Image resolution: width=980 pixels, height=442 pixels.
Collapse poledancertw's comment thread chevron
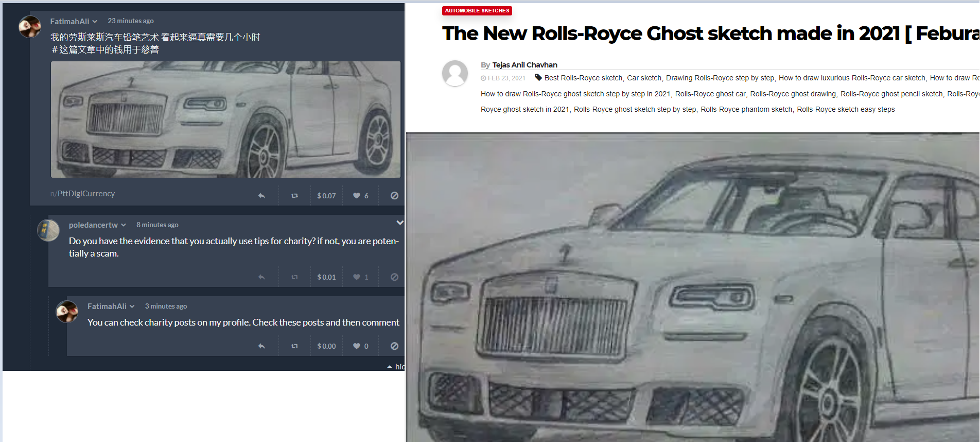(x=400, y=223)
